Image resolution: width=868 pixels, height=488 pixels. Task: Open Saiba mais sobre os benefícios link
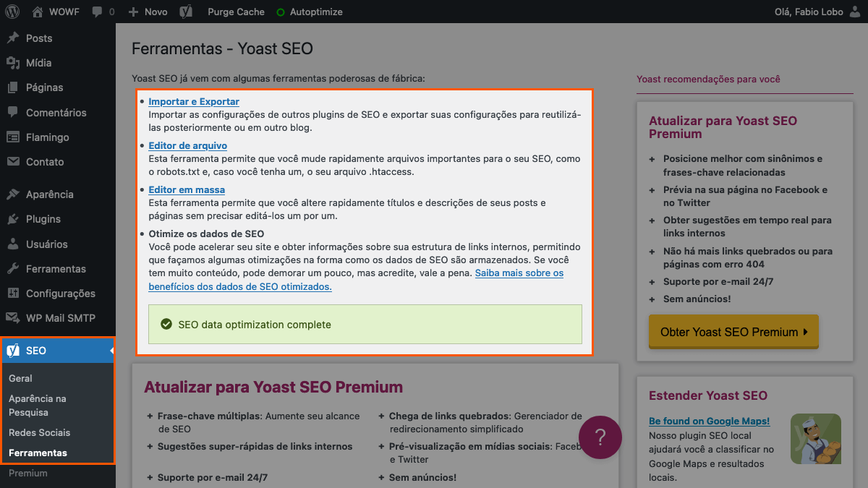tap(356, 280)
